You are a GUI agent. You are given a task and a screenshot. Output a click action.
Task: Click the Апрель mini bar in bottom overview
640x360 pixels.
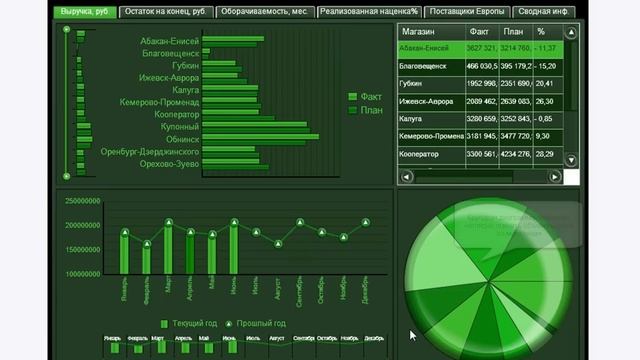(185, 348)
